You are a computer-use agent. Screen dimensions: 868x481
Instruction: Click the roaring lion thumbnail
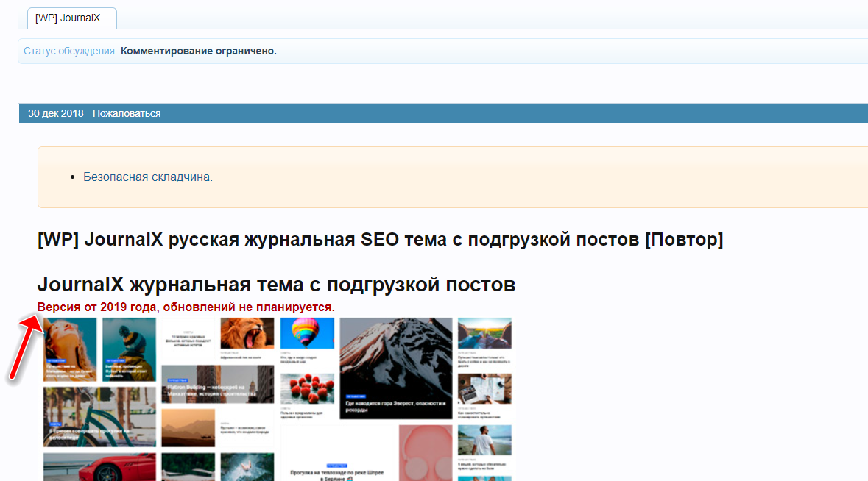[x=247, y=333]
